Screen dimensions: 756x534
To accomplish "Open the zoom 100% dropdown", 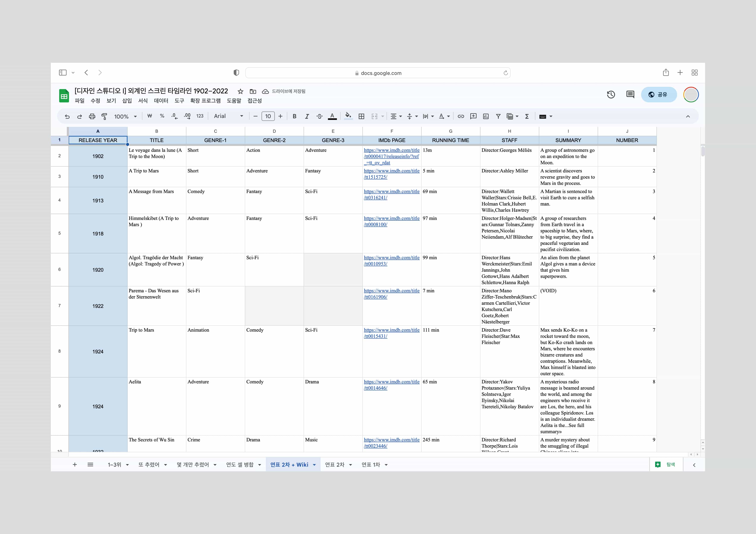I will pos(125,116).
